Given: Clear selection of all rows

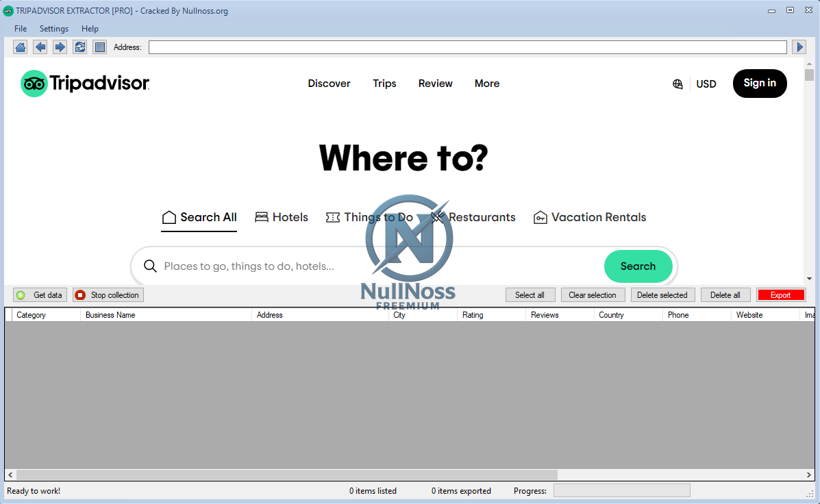Looking at the screenshot, I should click(593, 294).
